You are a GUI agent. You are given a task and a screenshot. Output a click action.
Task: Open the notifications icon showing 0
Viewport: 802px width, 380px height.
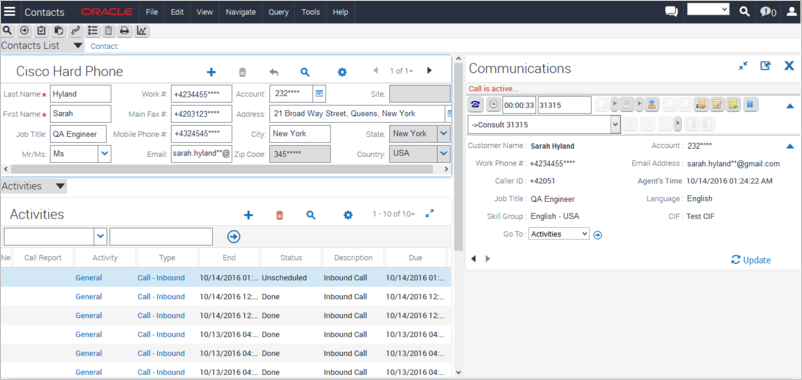pos(768,12)
